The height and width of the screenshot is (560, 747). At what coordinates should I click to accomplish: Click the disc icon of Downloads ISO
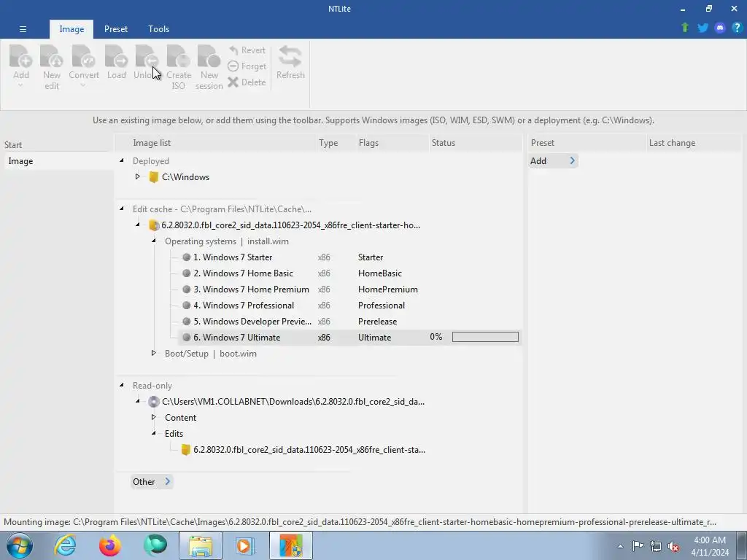pyautogui.click(x=153, y=402)
